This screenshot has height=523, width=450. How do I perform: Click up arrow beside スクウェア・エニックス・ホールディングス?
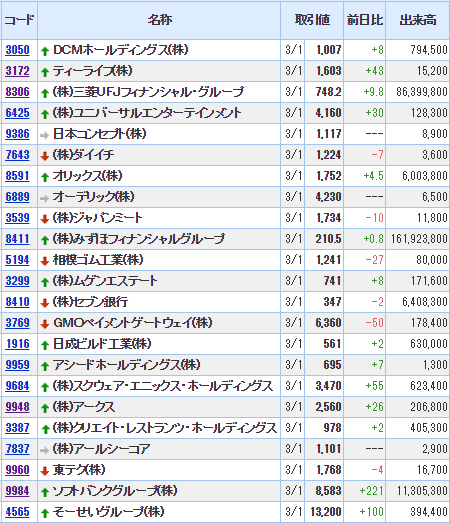click(x=45, y=388)
